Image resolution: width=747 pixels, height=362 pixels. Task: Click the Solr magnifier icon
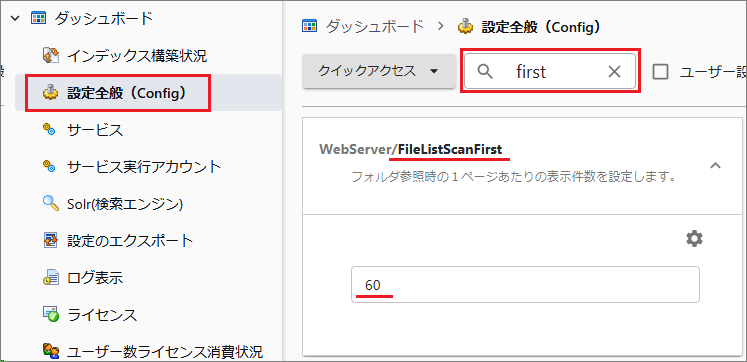coord(50,204)
